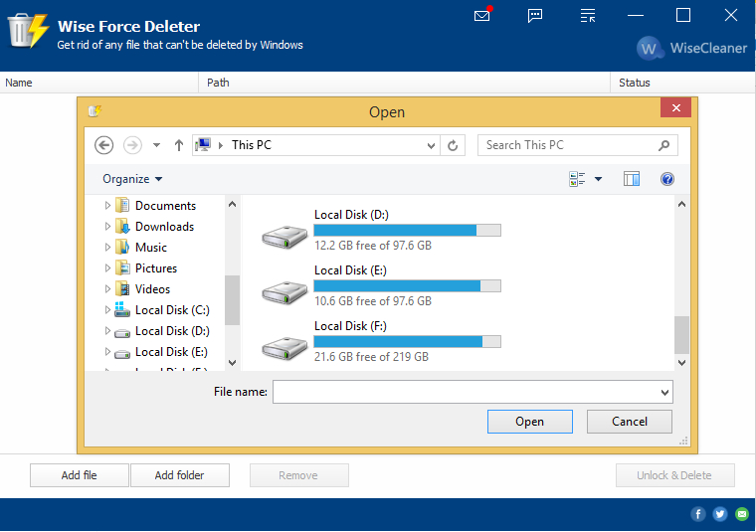
Task: Expand the Downloads tree node
Action: 107,226
